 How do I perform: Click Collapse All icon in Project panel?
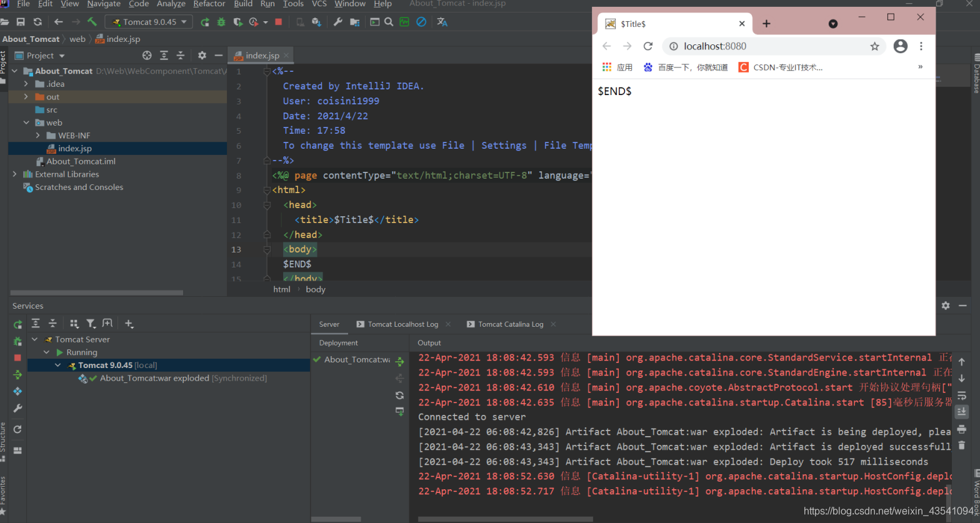[x=180, y=56]
